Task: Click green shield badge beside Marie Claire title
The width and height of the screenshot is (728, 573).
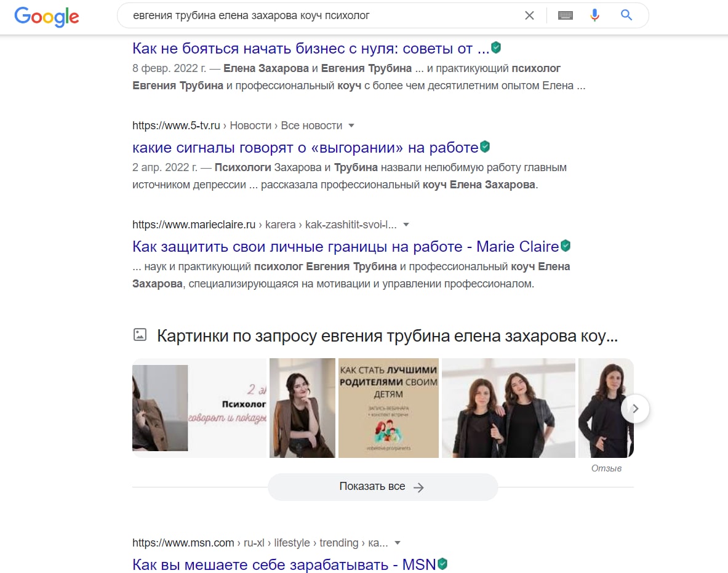Action: tap(566, 246)
